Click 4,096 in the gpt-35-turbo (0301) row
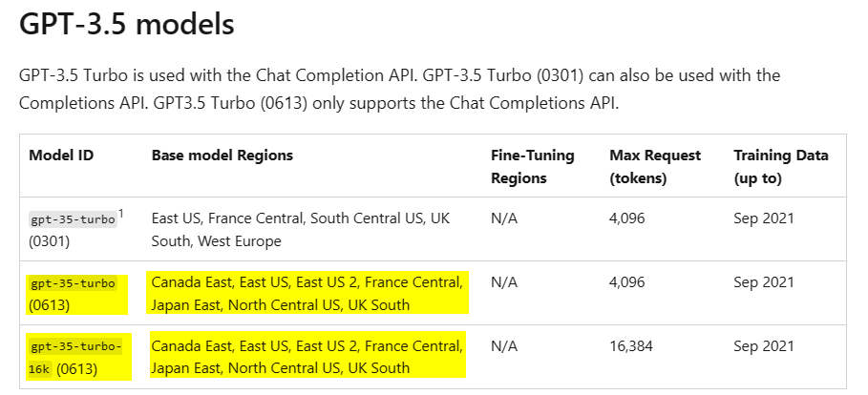This screenshot has width=868, height=395. point(627,218)
